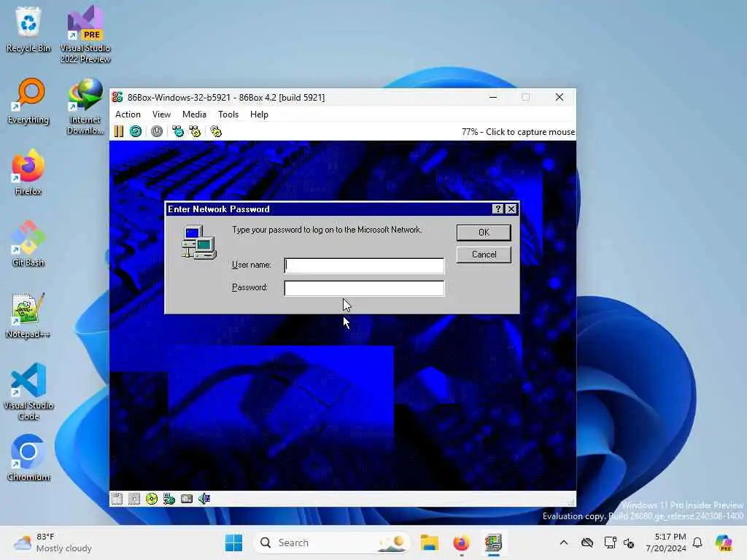Open the Action menu
The image size is (747, 560).
point(128,114)
